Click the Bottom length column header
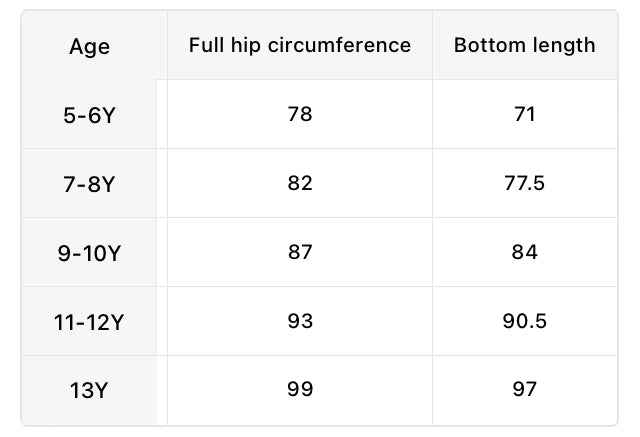This screenshot has width=640, height=437. click(524, 45)
